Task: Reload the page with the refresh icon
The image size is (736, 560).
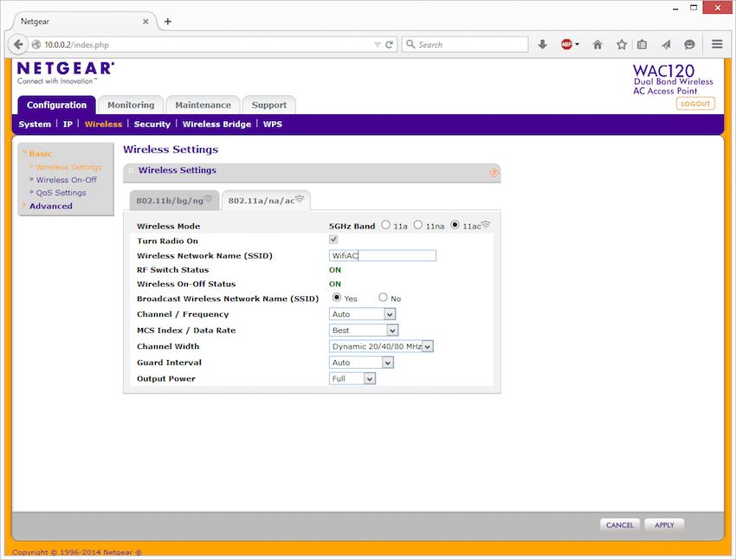Action: pos(389,44)
